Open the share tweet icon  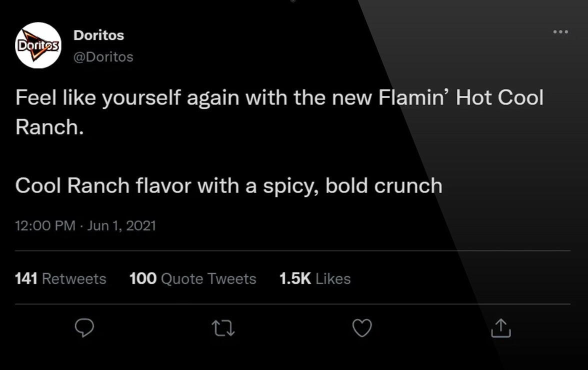500,328
